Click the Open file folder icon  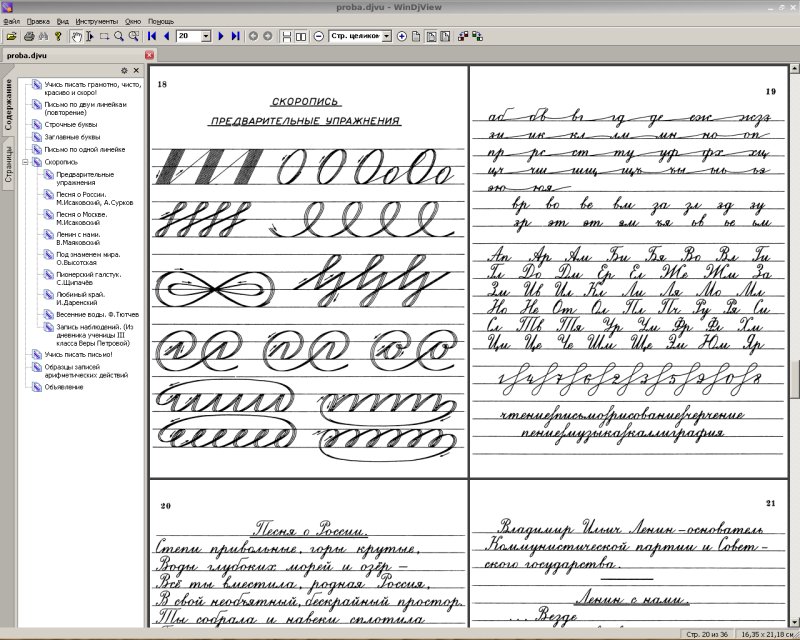point(11,36)
